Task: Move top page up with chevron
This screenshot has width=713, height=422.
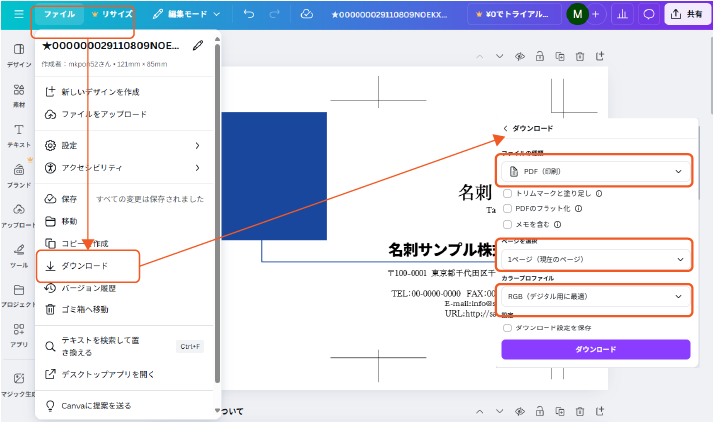Action: click(x=480, y=56)
